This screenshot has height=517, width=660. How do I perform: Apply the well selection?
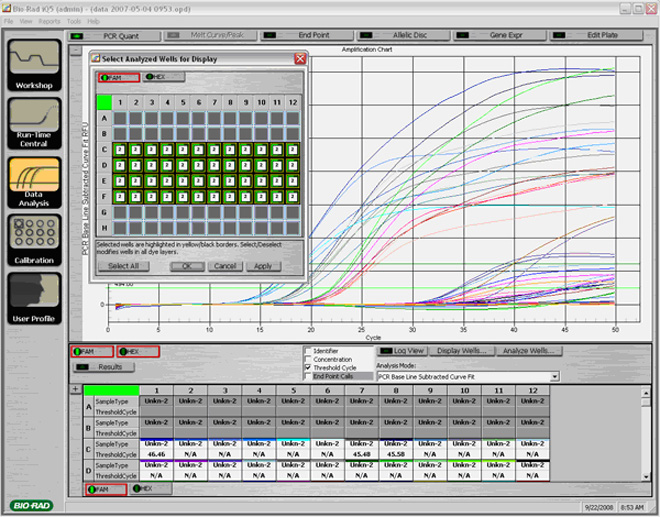[x=263, y=266]
